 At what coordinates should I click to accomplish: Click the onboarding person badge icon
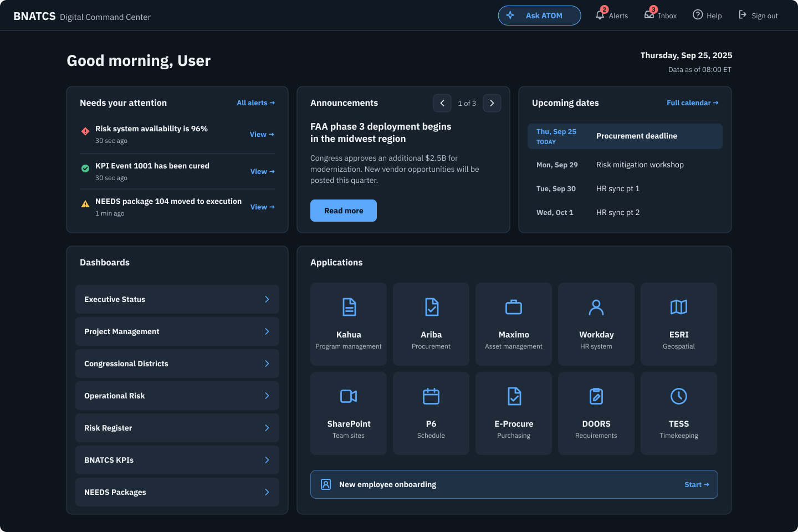tap(326, 484)
